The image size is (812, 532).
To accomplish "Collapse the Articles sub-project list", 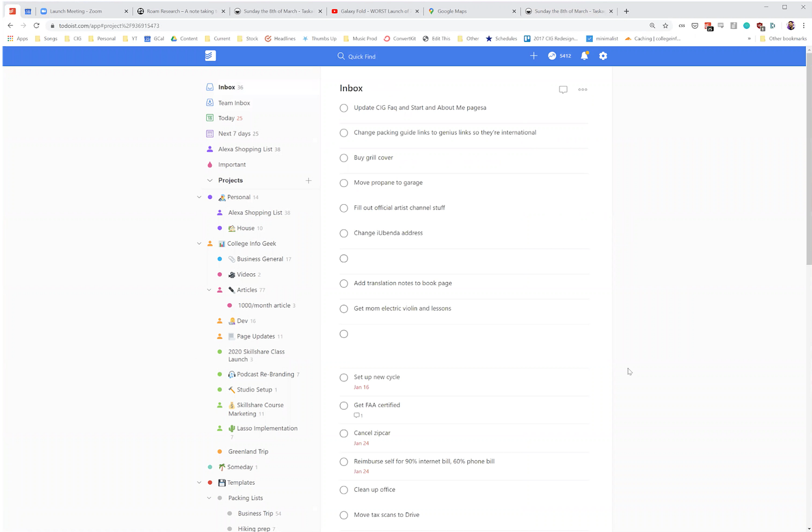I will pyautogui.click(x=209, y=290).
